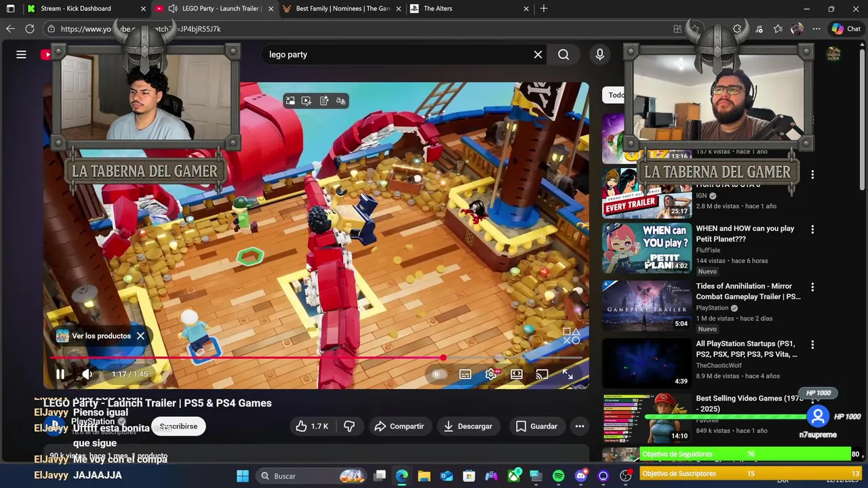The image size is (868, 488).
Task: Open Edge extensions puzzle icon
Action: click(738, 29)
